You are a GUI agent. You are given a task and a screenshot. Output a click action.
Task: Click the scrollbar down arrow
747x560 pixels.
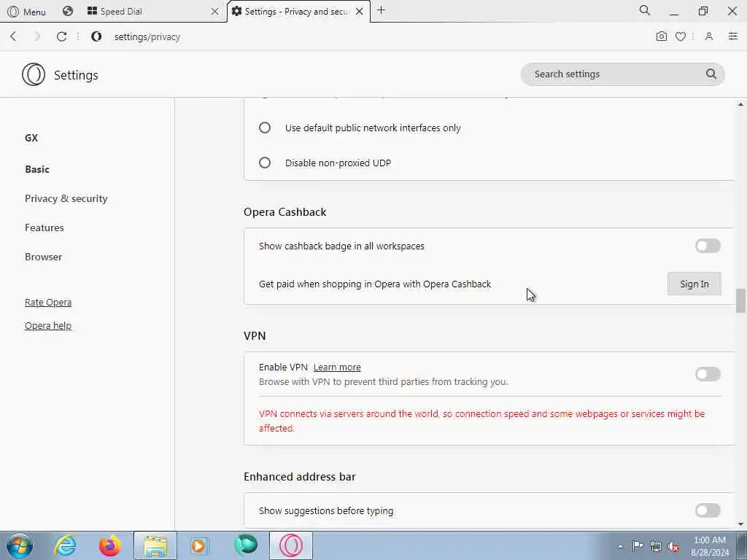point(740,524)
